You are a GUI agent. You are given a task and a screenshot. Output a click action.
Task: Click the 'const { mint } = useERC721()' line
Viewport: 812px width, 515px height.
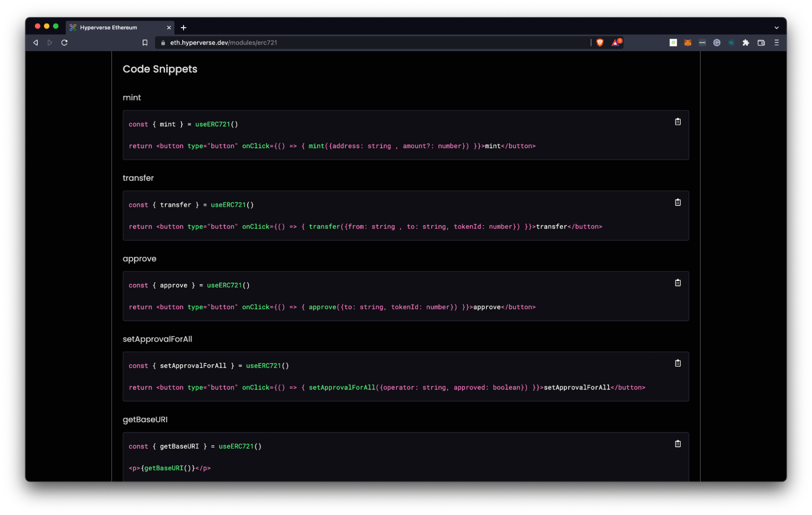[183, 124]
